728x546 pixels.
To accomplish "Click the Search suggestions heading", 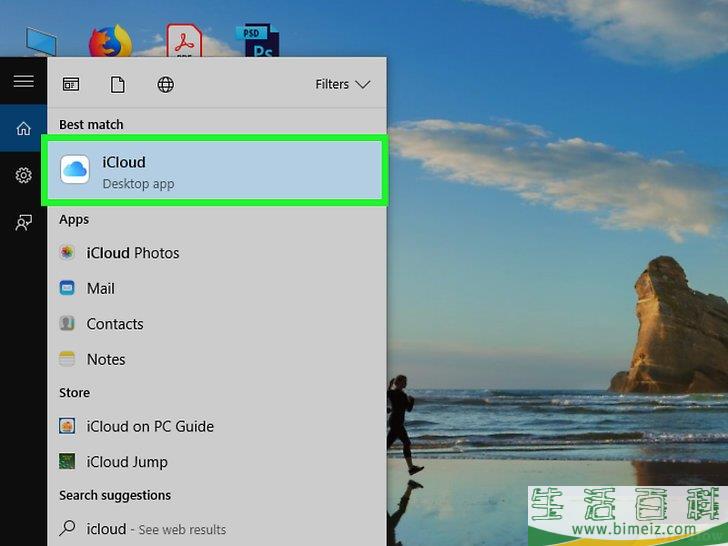I will point(115,495).
